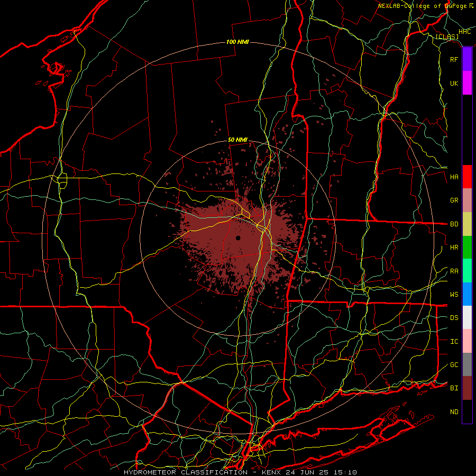Select the GC gray legend swatch
The height and width of the screenshot is (476, 476).
pyautogui.click(x=467, y=364)
